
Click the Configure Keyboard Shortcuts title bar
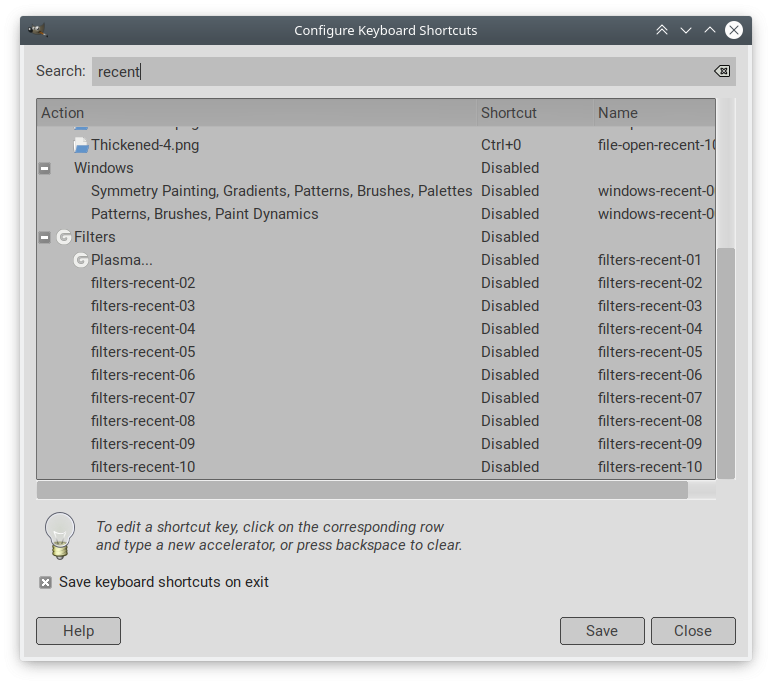(386, 31)
